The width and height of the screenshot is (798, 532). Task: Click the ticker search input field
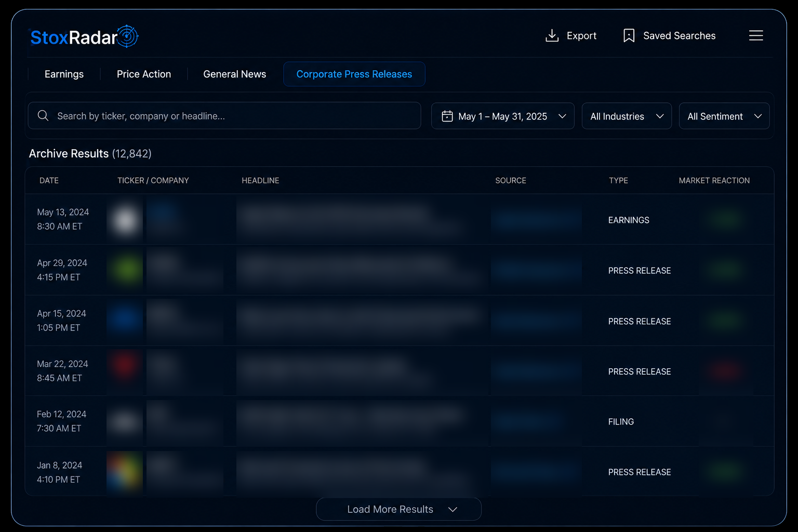tap(224, 115)
